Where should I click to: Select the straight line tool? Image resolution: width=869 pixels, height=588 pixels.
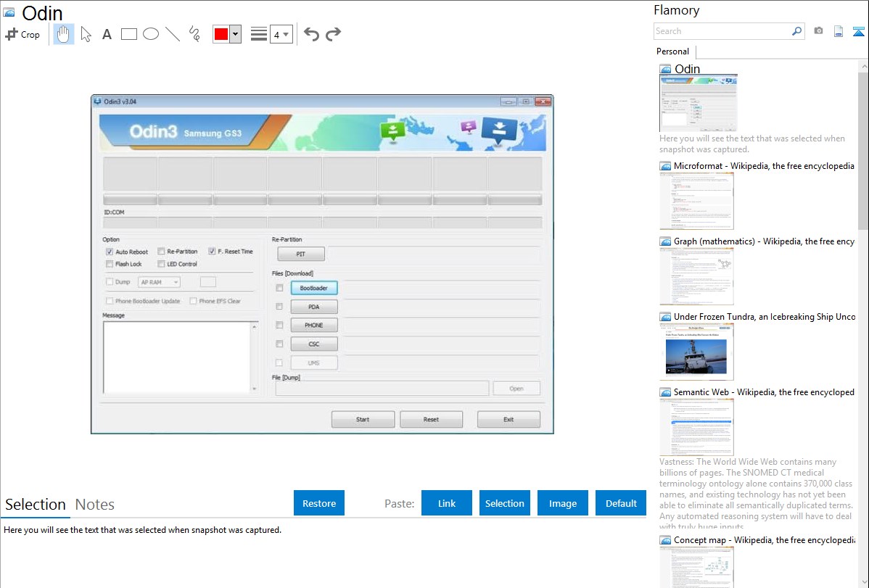coord(173,34)
